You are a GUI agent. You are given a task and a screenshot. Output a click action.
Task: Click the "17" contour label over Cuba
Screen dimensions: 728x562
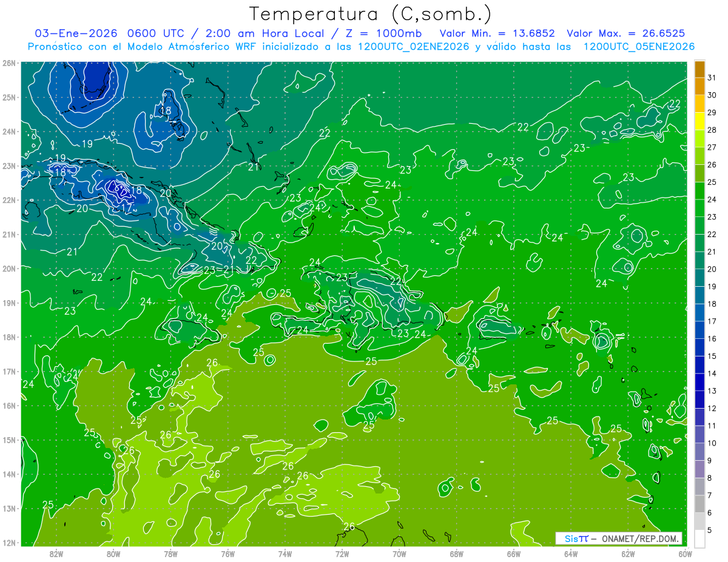pyautogui.click(x=127, y=207)
